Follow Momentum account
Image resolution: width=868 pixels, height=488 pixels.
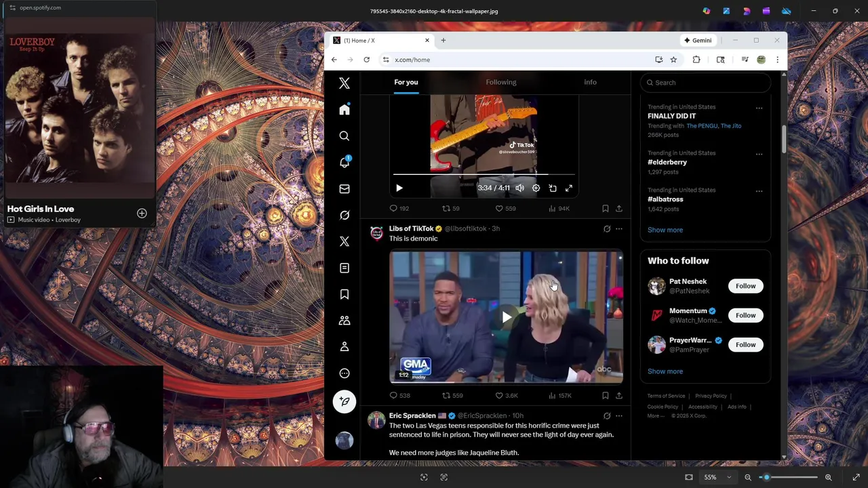click(x=745, y=315)
